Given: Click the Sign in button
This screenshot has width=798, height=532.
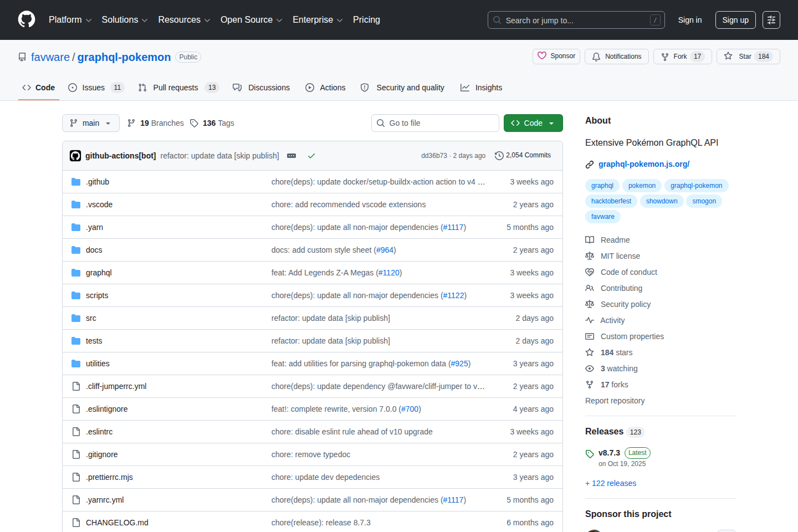Looking at the screenshot, I should (689, 19).
